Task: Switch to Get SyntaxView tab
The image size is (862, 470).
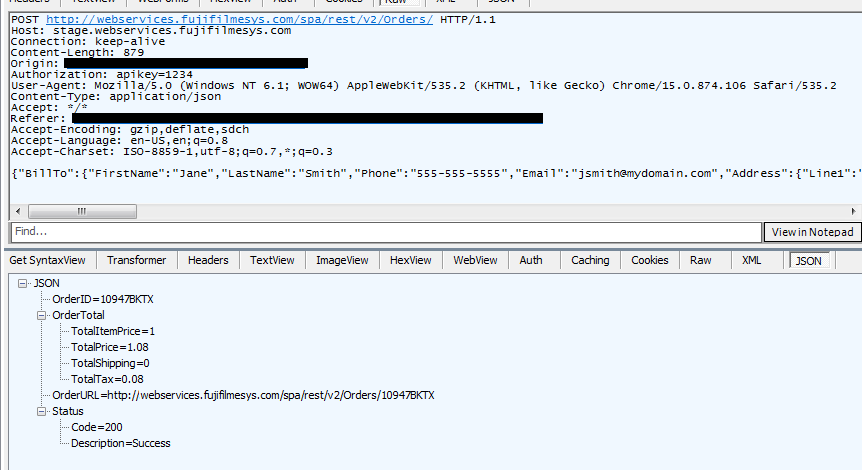Action: point(47,261)
